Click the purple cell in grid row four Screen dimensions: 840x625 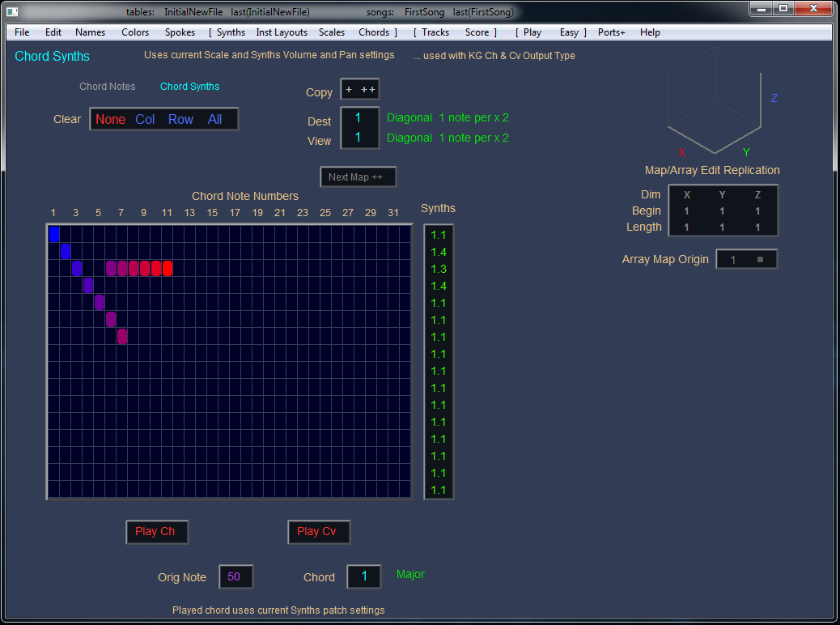point(88,285)
